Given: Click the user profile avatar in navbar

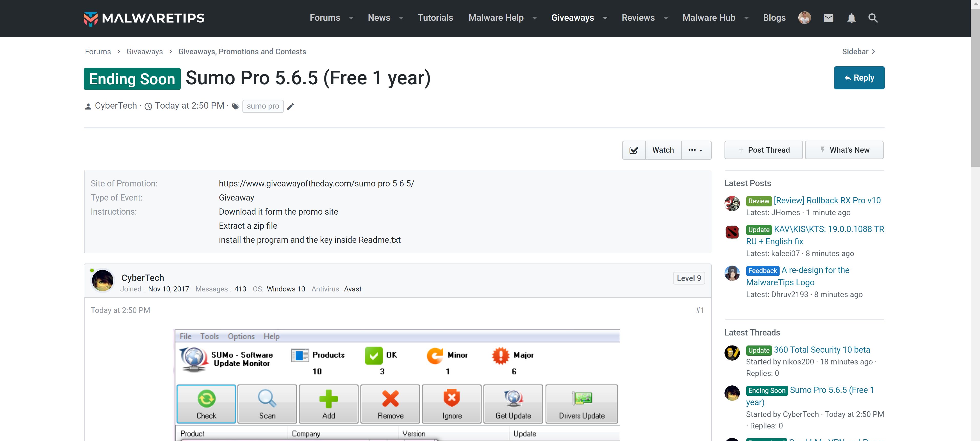Looking at the screenshot, I should point(804,18).
